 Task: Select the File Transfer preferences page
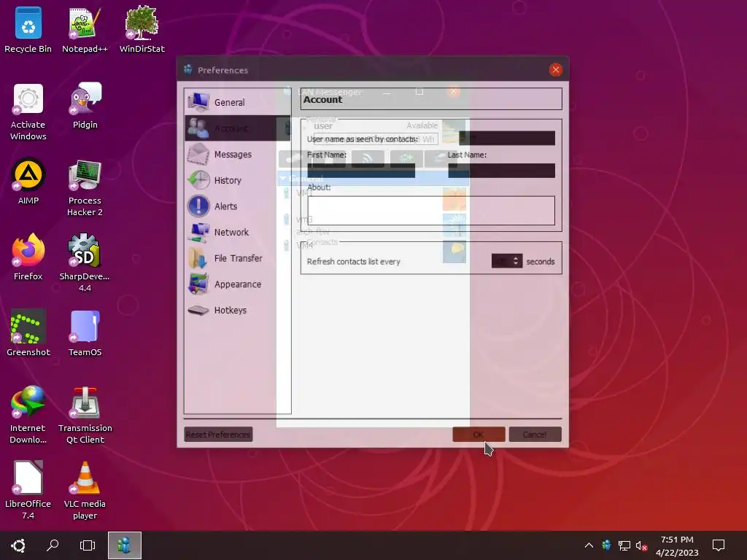click(x=237, y=258)
